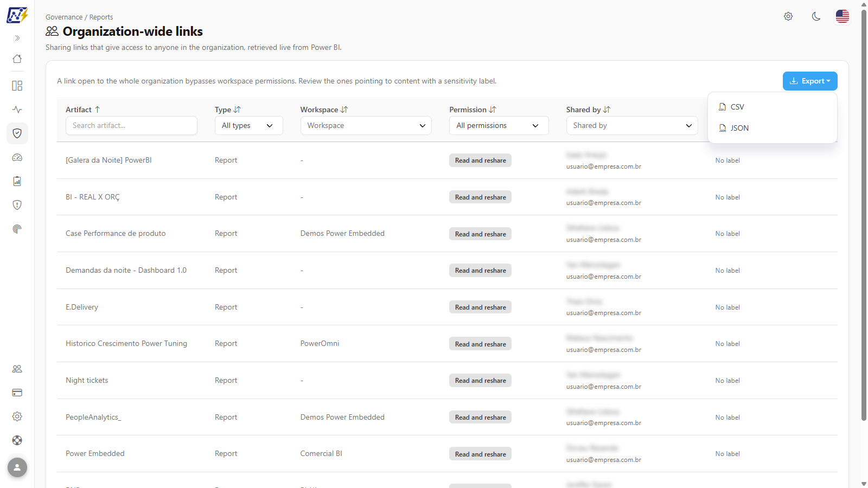Change language via the US flag icon
This screenshot has height=488, width=868.
[843, 16]
